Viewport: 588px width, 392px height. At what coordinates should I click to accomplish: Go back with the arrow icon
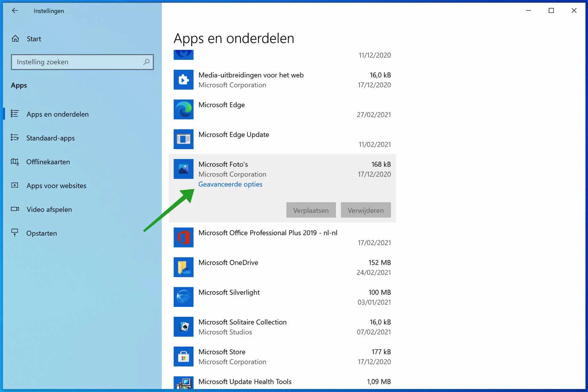pyautogui.click(x=15, y=11)
